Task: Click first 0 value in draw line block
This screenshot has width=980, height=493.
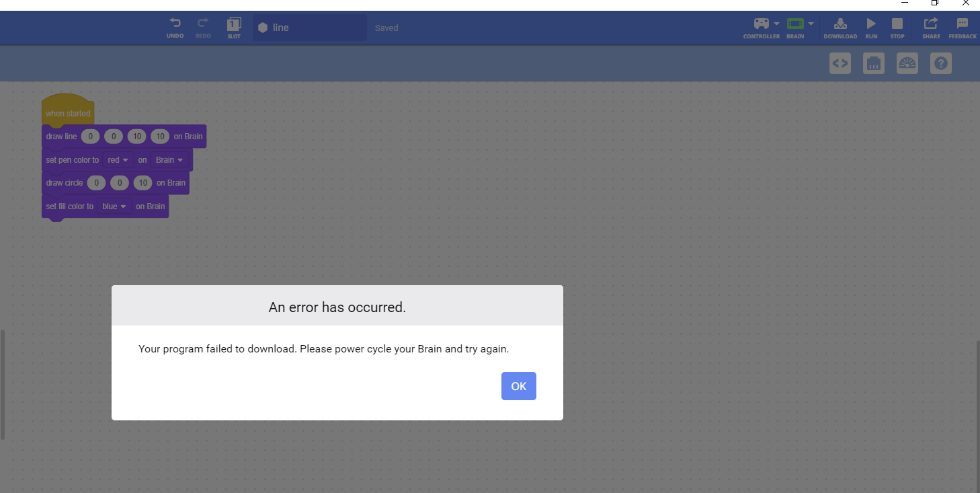Action: (90, 137)
